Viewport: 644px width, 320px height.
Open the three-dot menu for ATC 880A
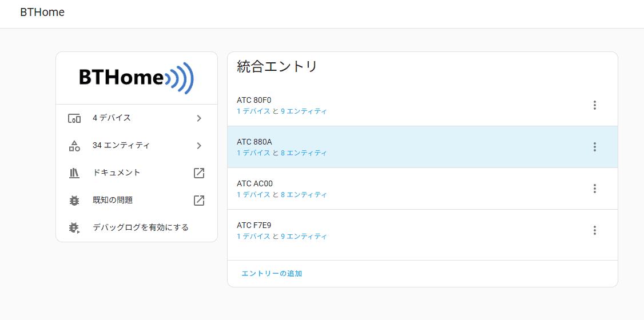pos(594,147)
